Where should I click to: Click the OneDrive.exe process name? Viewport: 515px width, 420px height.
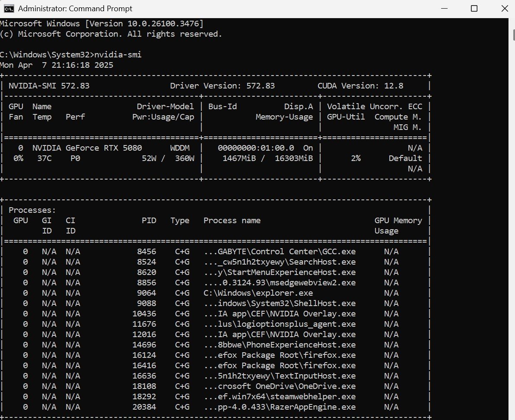(280, 386)
